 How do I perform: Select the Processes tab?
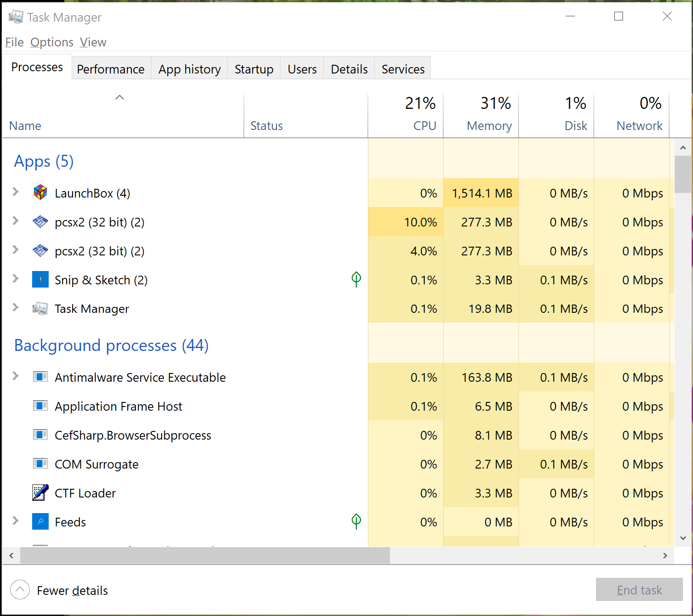[37, 67]
